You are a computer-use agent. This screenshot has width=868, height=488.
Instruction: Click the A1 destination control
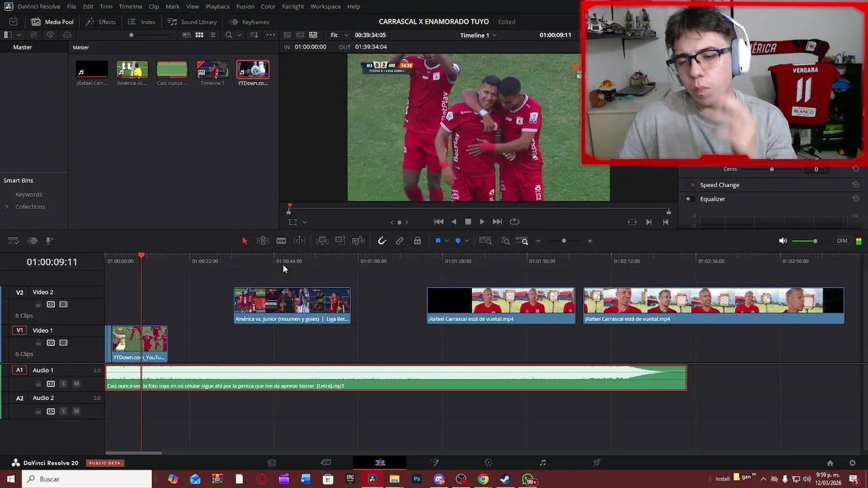[x=20, y=370]
